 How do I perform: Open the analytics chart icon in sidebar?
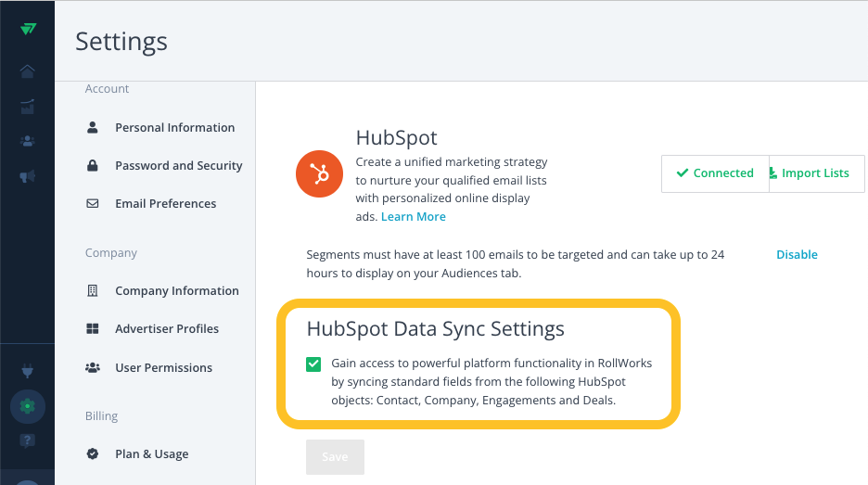[x=27, y=107]
